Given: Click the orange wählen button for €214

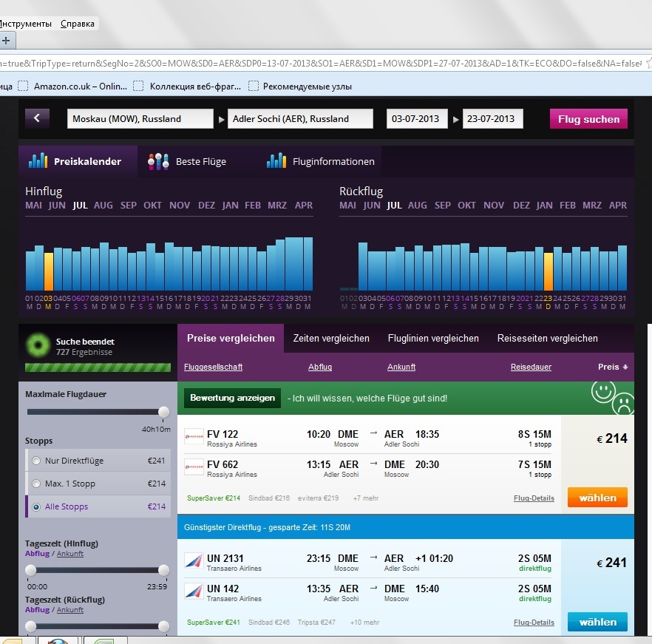Looking at the screenshot, I should (x=597, y=498).
